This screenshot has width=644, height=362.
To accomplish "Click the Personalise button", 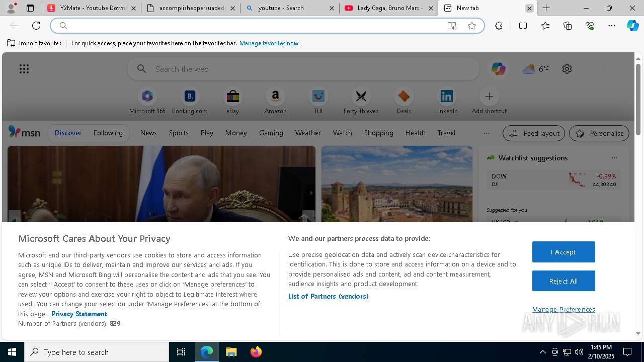I will click(x=599, y=133).
